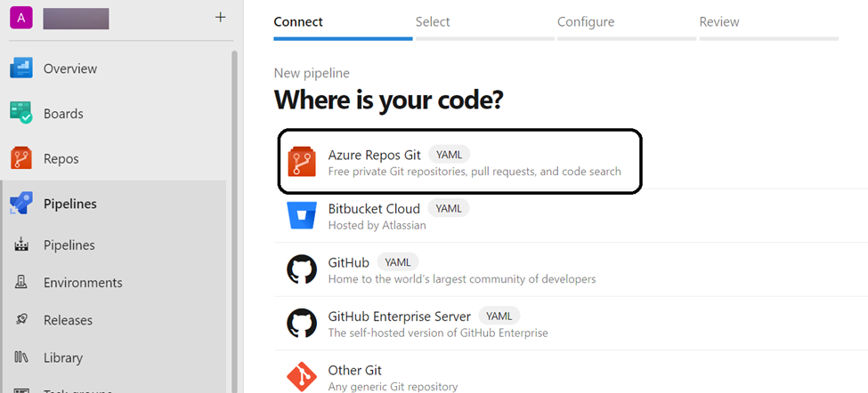Click the GitHub octocat icon
Image resolution: width=868 pixels, height=393 pixels.
pos(302,270)
